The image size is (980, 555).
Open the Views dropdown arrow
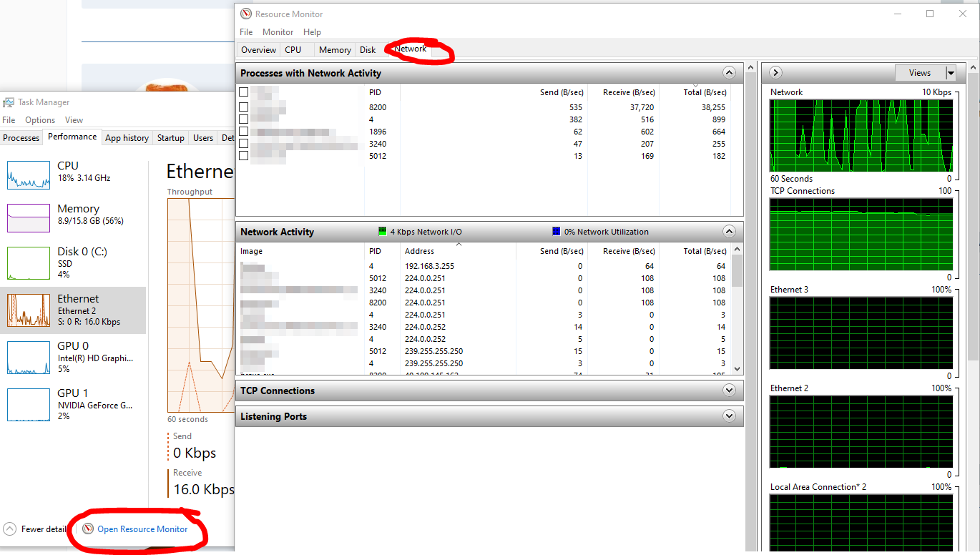tap(950, 73)
